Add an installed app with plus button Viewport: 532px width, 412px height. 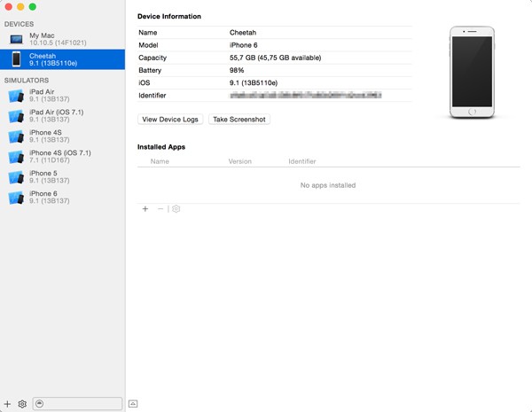[145, 209]
